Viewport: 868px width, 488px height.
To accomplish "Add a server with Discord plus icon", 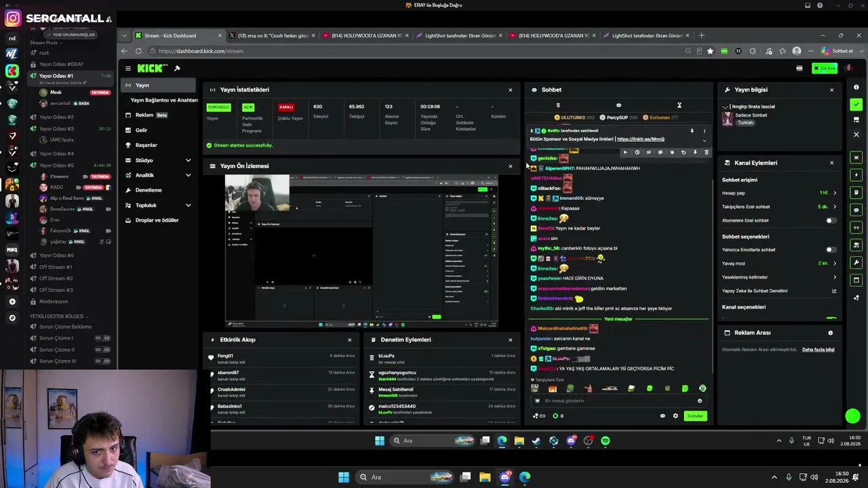I will 12,302.
